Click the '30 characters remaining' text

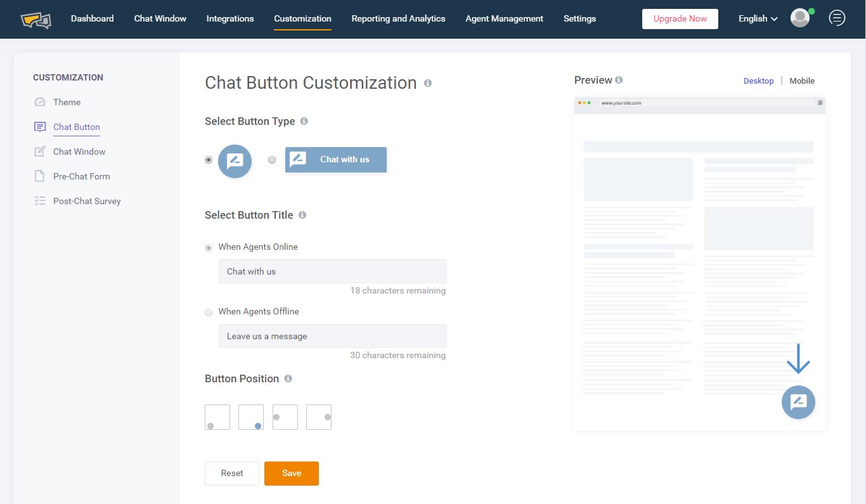coord(398,356)
